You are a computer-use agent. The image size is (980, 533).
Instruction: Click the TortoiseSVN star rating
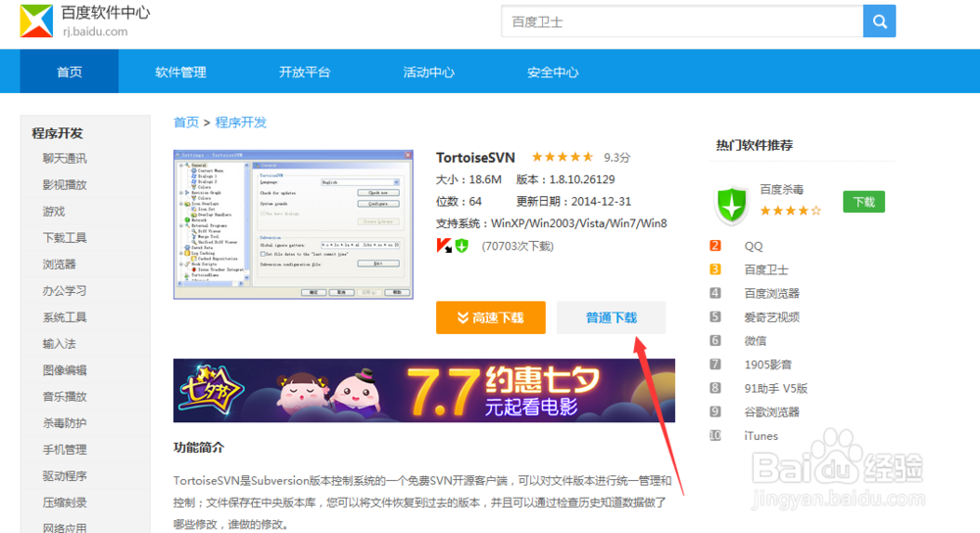click(563, 157)
